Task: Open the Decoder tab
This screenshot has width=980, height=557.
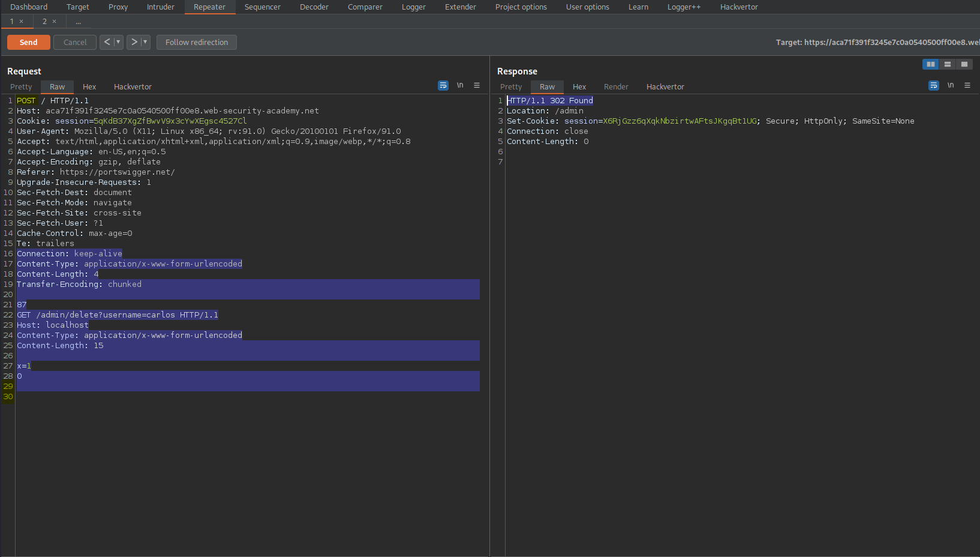Action: (314, 7)
